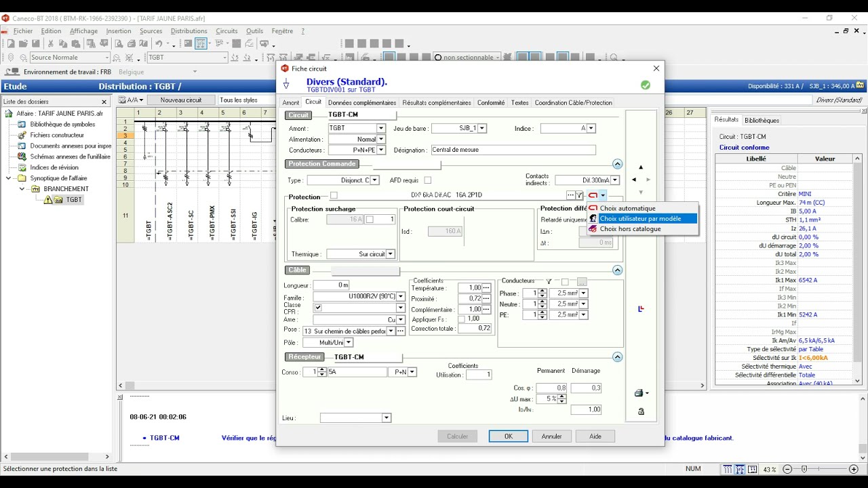Open the Thermique Sur circuit dropdown

tap(391, 254)
